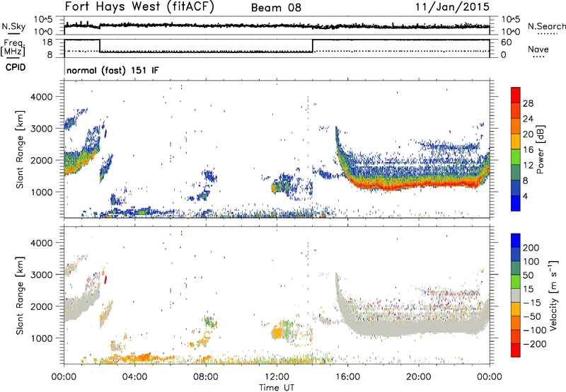
Task: Click the velocity panel's "Slant Range [km]" label
Action: [20, 295]
